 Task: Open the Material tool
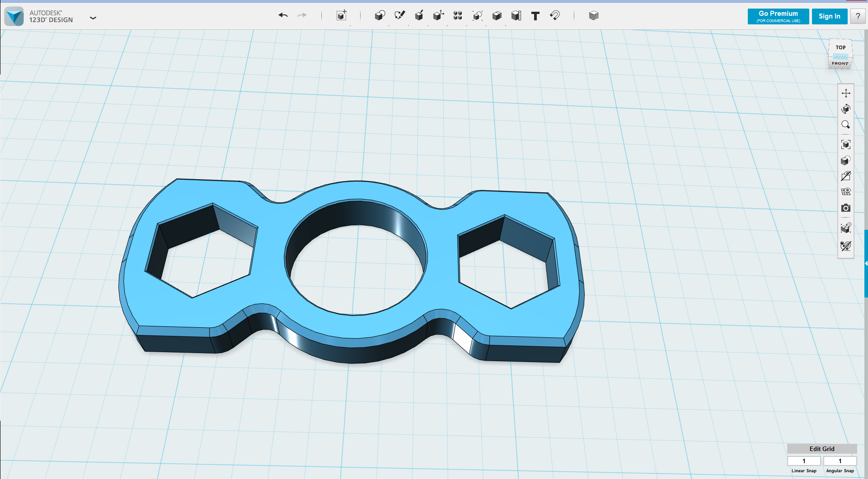coord(594,16)
